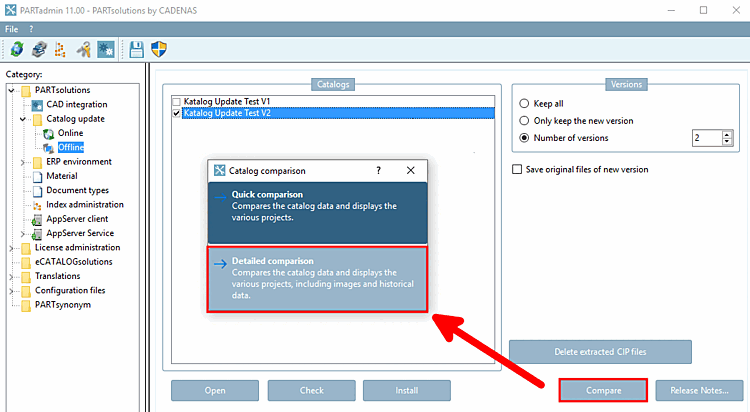Image resolution: width=750 pixels, height=412 pixels.
Task: Choose Quick comparison option
Action: tap(317, 213)
